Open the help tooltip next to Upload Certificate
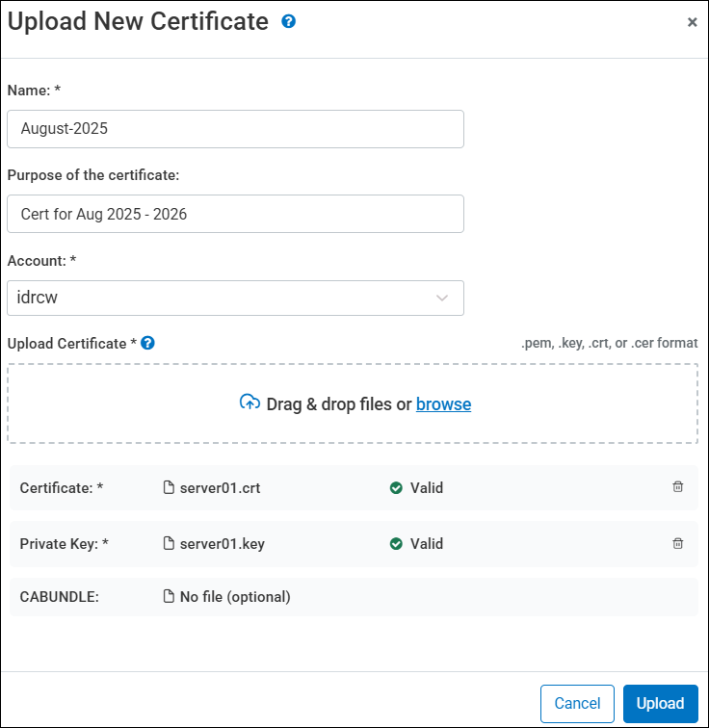Viewport: 709px width, 728px height. [x=147, y=343]
